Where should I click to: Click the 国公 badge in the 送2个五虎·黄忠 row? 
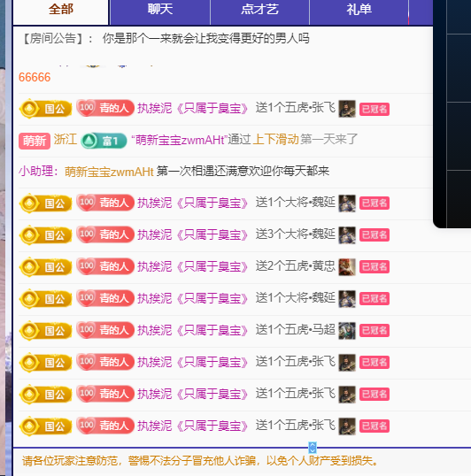45,267
